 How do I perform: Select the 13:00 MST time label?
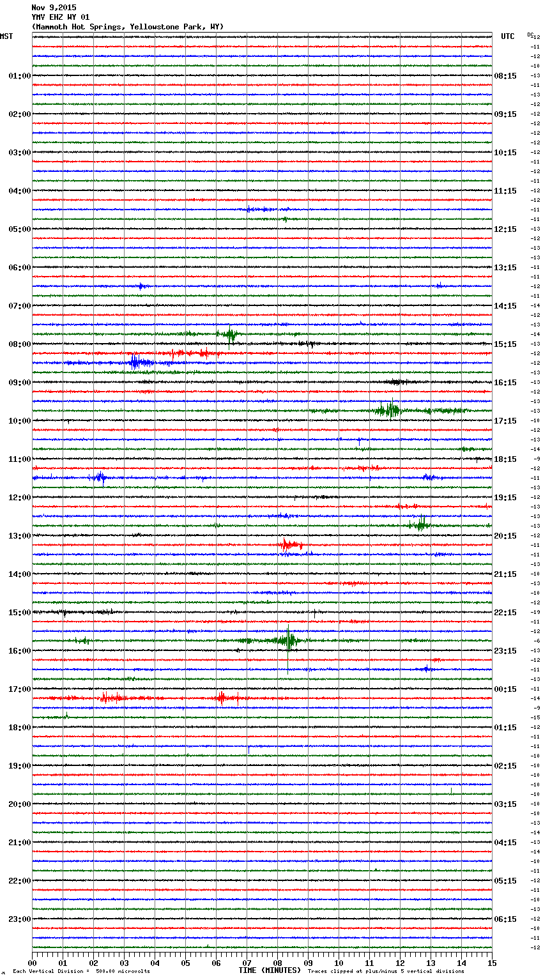point(20,536)
